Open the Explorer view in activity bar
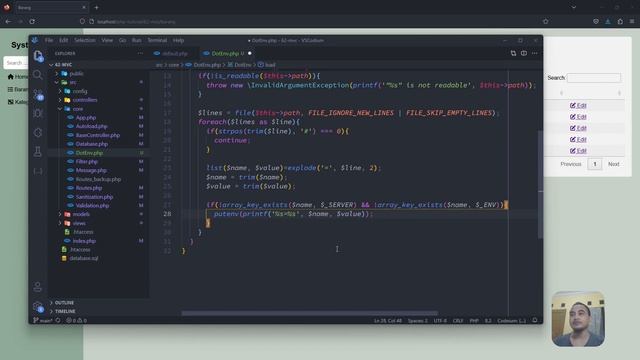The height and width of the screenshot is (360, 640). pyautogui.click(x=38, y=56)
